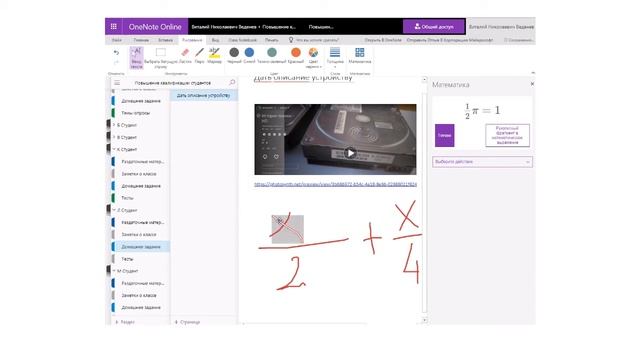Open the File (Файл) tab
Image resolution: width=640 pixels, height=360 pixels.
pos(117,40)
